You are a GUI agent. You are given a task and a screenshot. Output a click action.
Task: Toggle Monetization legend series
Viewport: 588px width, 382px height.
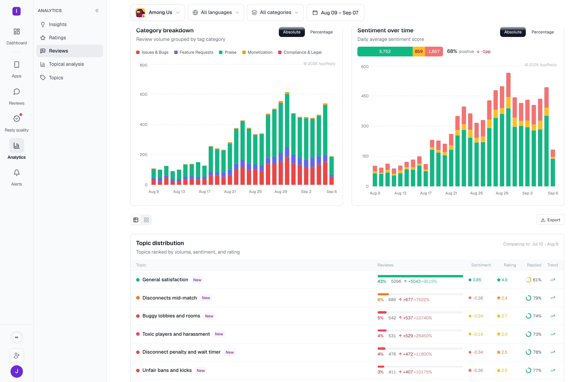tap(257, 52)
